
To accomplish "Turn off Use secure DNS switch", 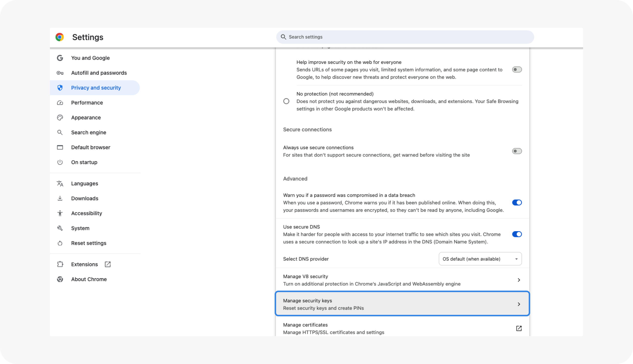I will [517, 234].
